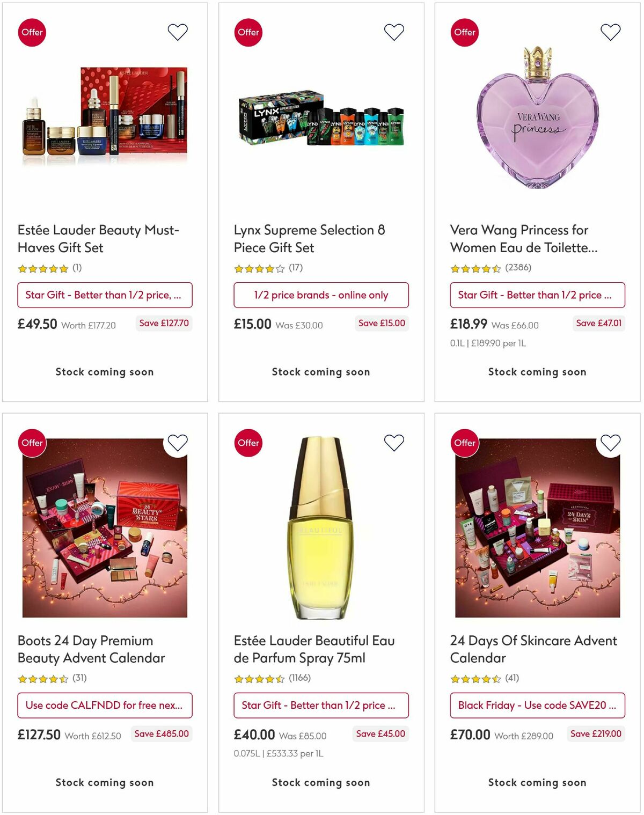Toggle wishlist heart on Boots 24 Day Advent Calendar
Viewport: 644px width, 815px height.
tap(177, 442)
